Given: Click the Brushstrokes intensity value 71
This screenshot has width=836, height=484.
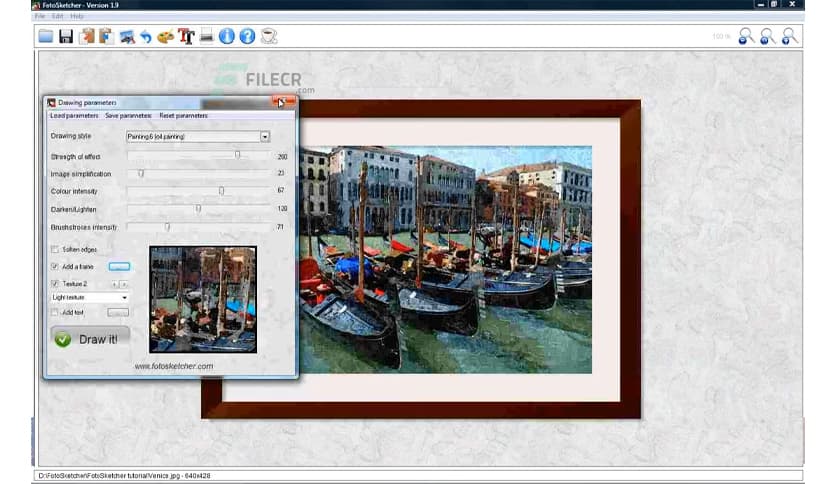Looking at the screenshot, I should pos(280,227).
